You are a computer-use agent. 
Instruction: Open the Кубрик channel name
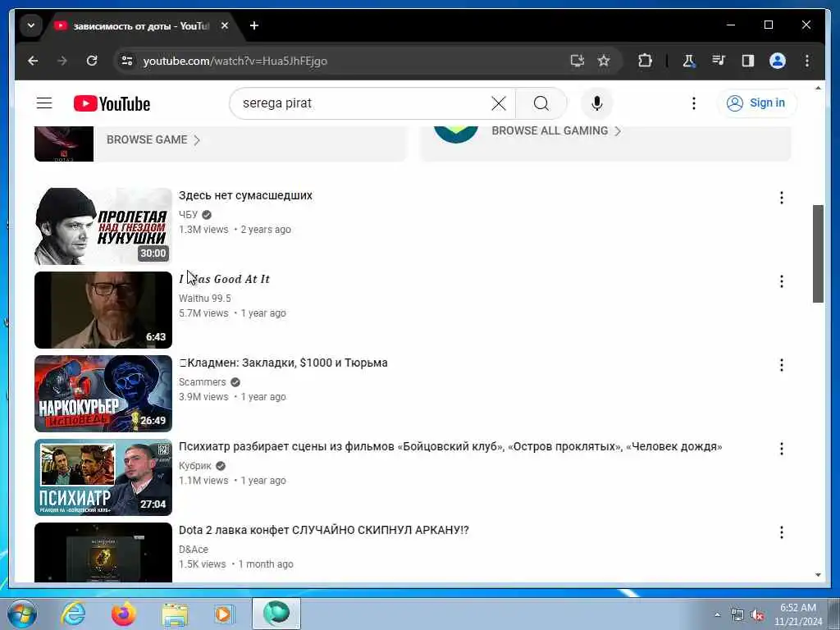(195, 466)
